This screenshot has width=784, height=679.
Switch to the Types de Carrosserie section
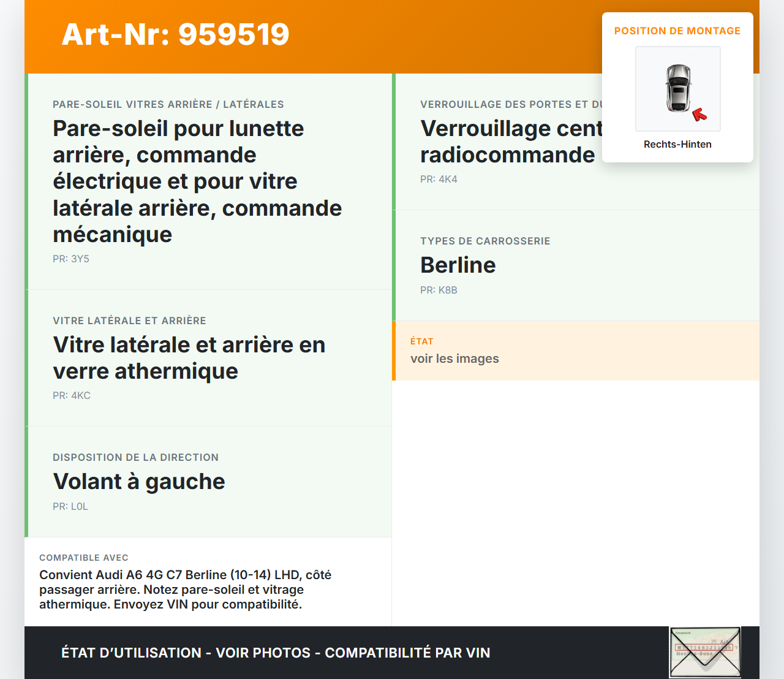[485, 241]
